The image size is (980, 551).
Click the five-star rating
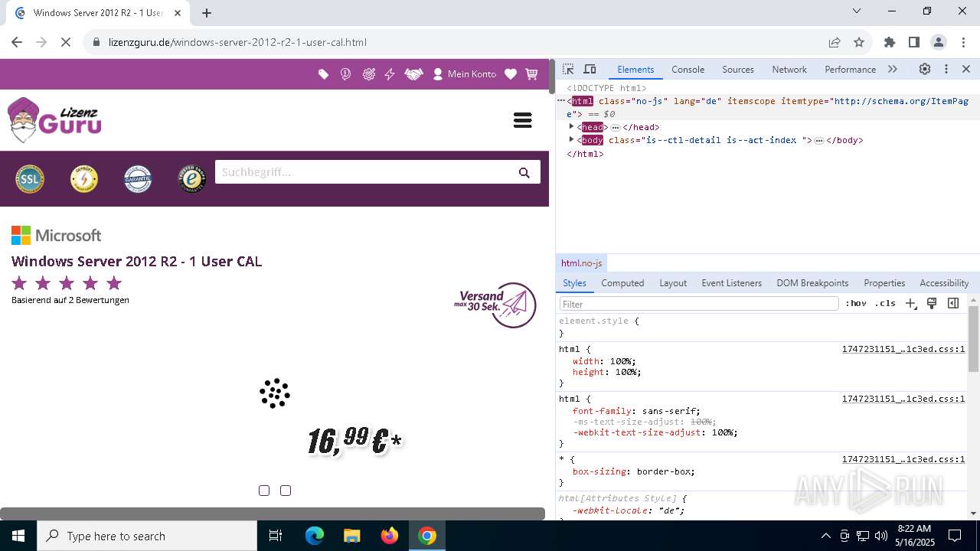tap(67, 283)
